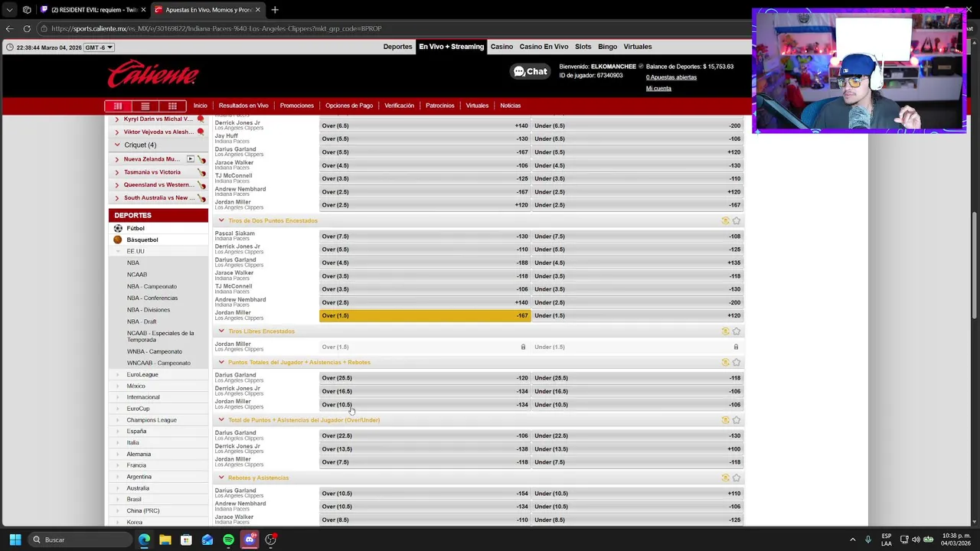
Task: Select Over (1.5) -167 for Jordan Miller
Action: point(425,315)
